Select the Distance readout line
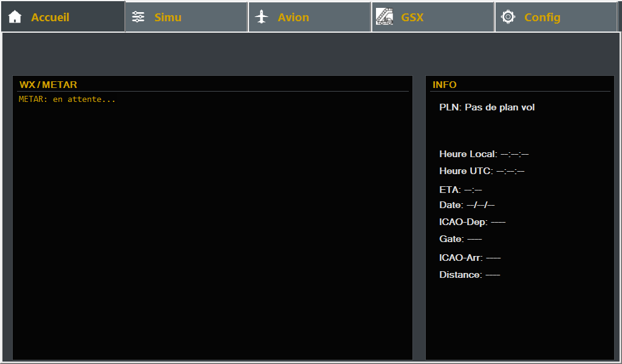Viewport: 622px width, 364px height. click(469, 275)
